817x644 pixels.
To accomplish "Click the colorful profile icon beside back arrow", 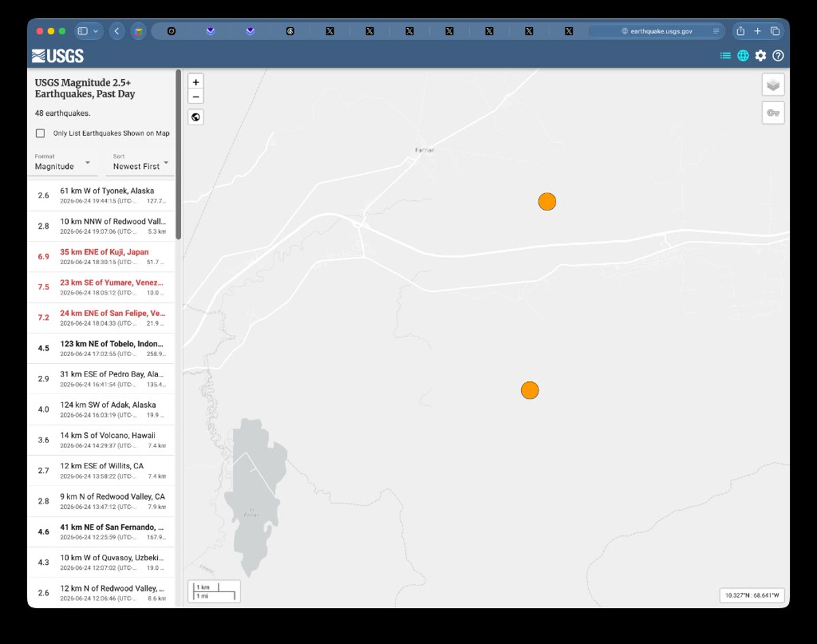I will (x=138, y=31).
